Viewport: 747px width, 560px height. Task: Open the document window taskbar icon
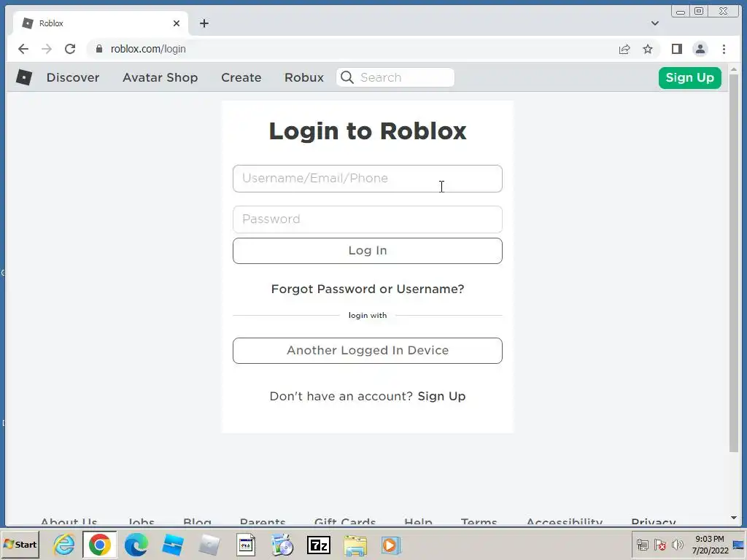[x=246, y=545]
